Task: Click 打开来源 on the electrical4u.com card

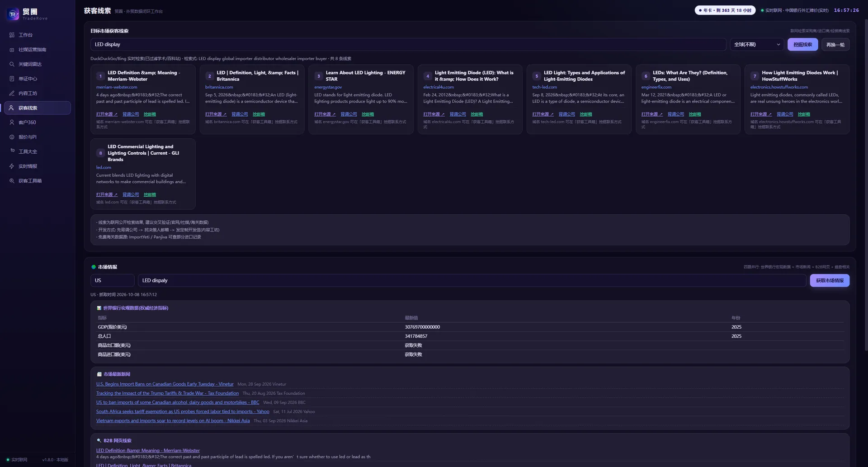Action: [x=434, y=114]
